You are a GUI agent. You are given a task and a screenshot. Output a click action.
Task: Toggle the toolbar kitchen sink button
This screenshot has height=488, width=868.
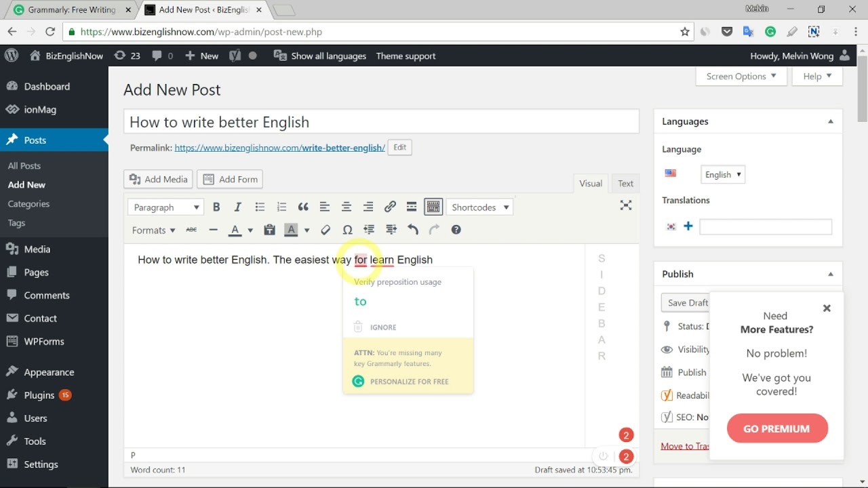pyautogui.click(x=433, y=207)
